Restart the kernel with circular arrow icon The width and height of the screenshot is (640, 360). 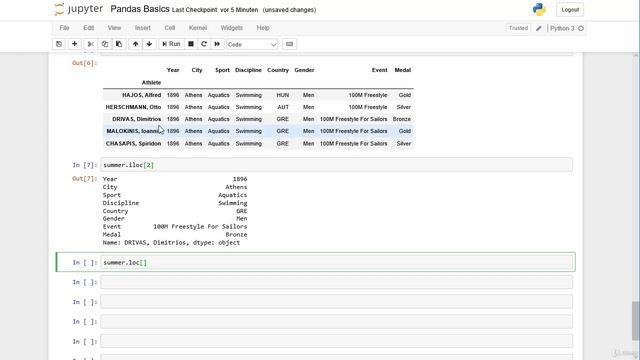pyautogui.click(x=204, y=44)
